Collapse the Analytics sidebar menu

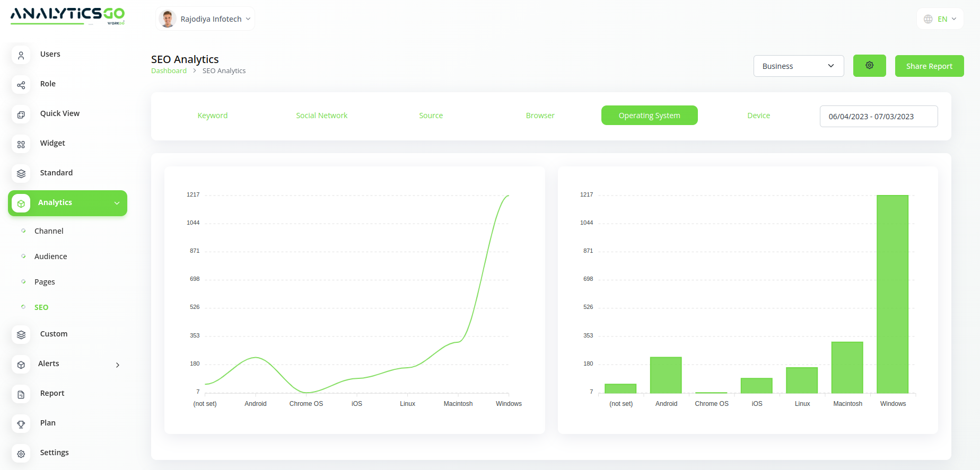(117, 203)
